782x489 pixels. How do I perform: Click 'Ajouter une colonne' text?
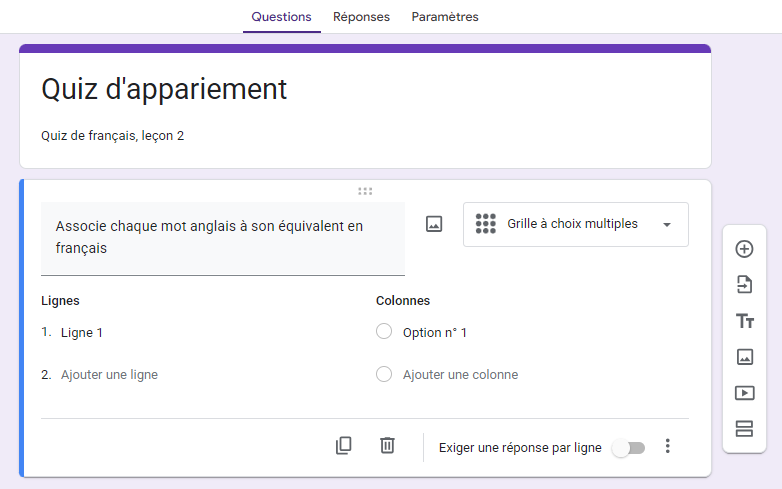[x=460, y=375]
